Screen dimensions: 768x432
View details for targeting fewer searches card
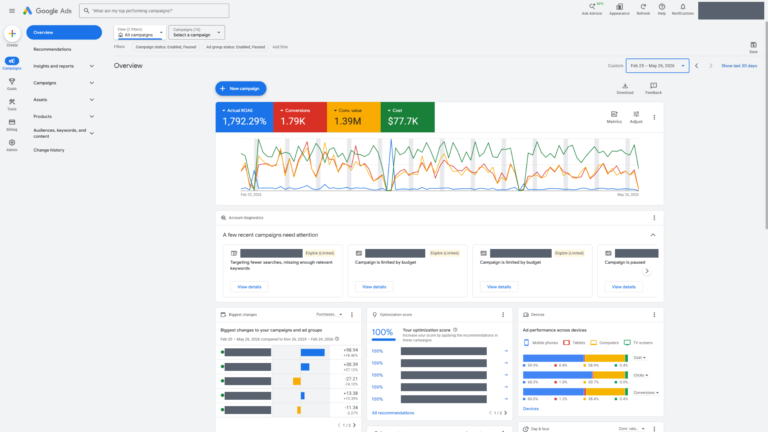[x=249, y=287]
